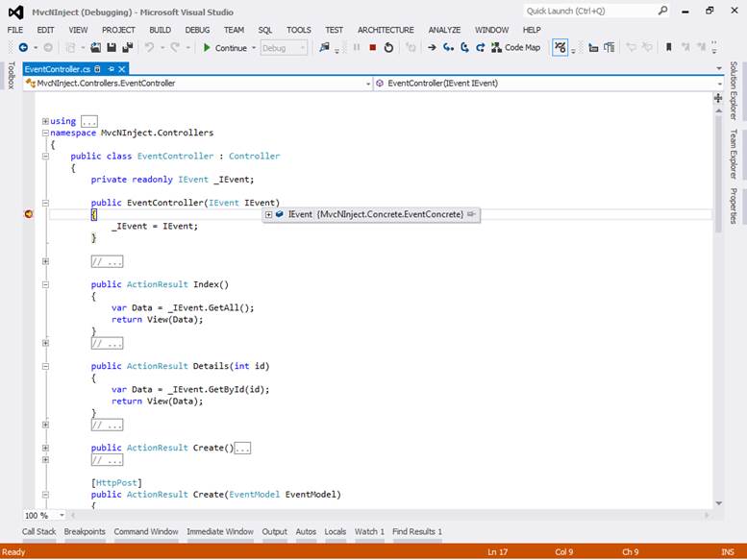This screenshot has width=747, height=560.
Task: Collapse the Index() method block
Action: click(45, 284)
